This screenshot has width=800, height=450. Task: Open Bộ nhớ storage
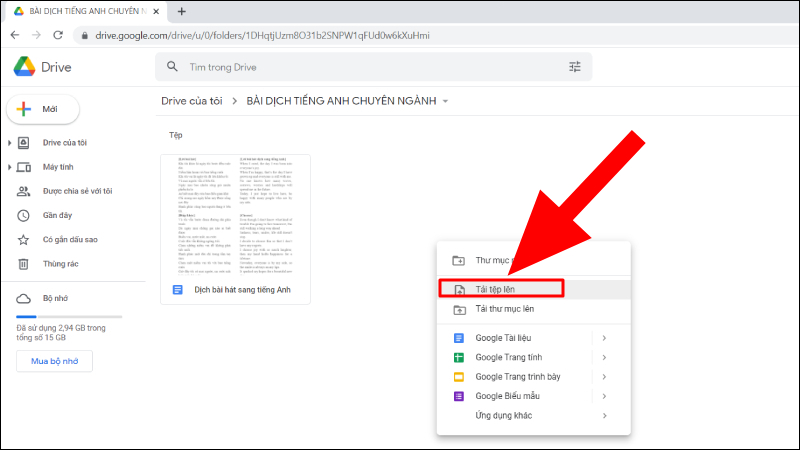click(x=55, y=298)
